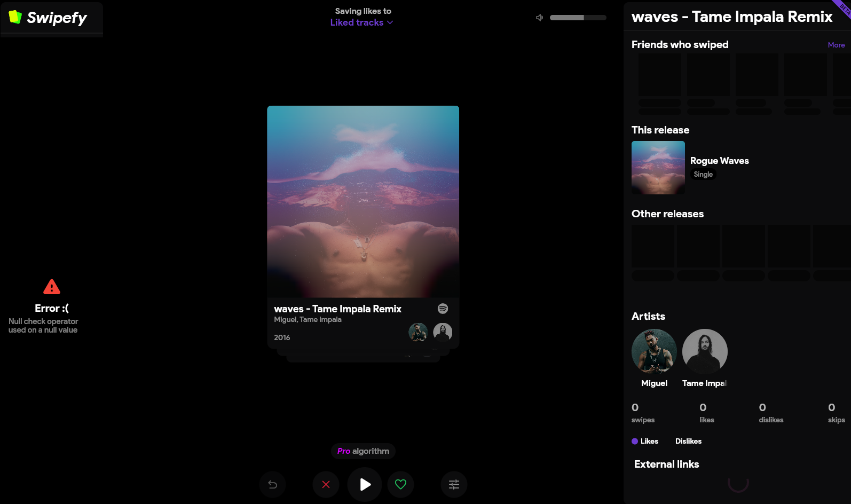
Task: Open the Liked tracks destination dropdown
Action: 361,22
